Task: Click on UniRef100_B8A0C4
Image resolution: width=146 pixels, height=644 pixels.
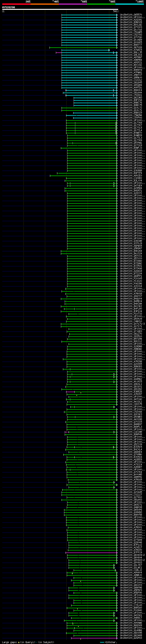Action: click(x=131, y=90)
